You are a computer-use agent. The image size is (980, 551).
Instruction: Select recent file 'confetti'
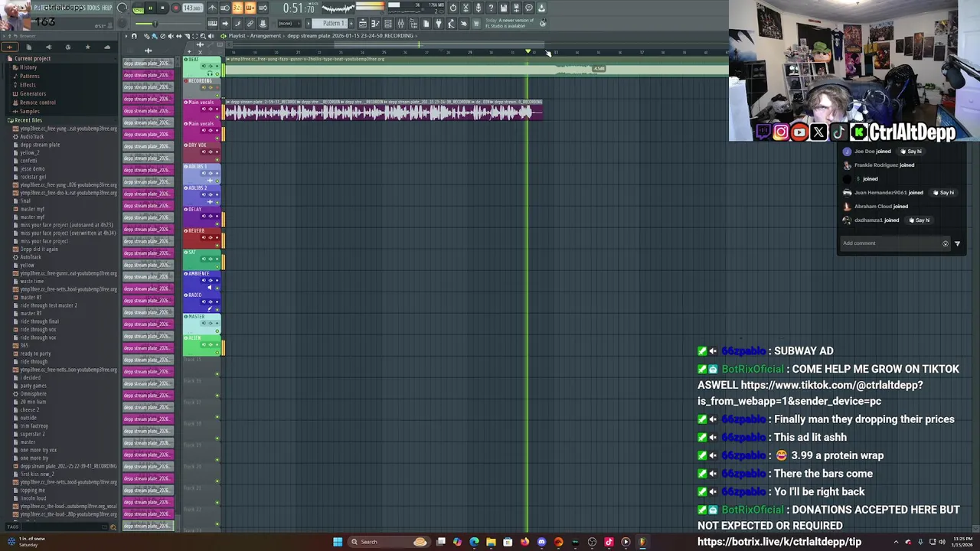pyautogui.click(x=28, y=161)
